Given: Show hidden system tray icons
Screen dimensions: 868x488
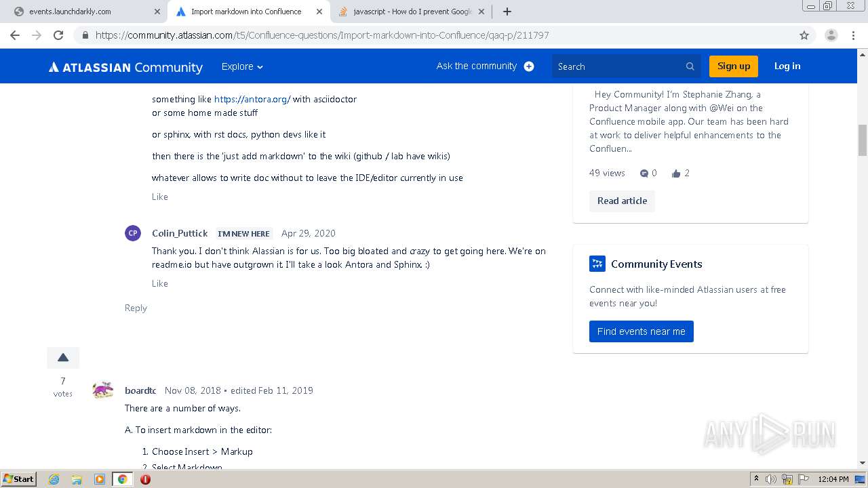Looking at the screenshot, I should tap(756, 479).
